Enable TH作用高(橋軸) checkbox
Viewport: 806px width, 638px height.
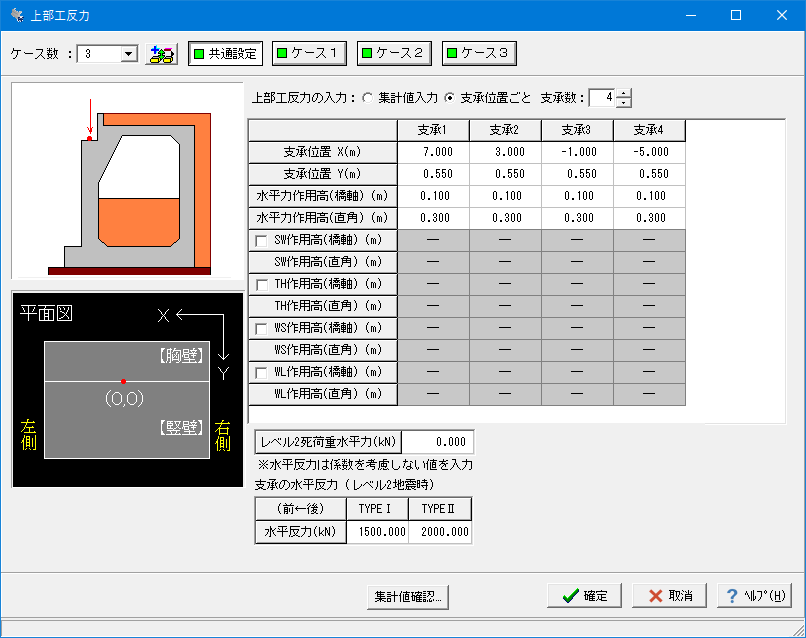tap(262, 284)
